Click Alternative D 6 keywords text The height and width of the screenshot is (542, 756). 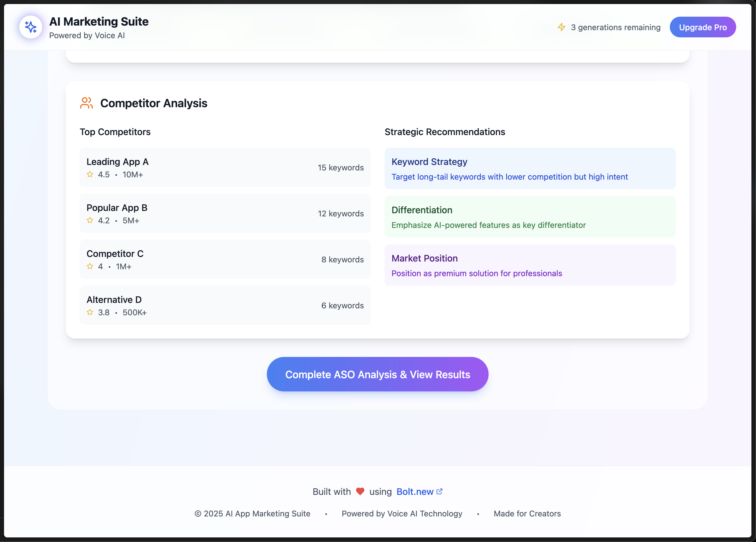coord(342,305)
